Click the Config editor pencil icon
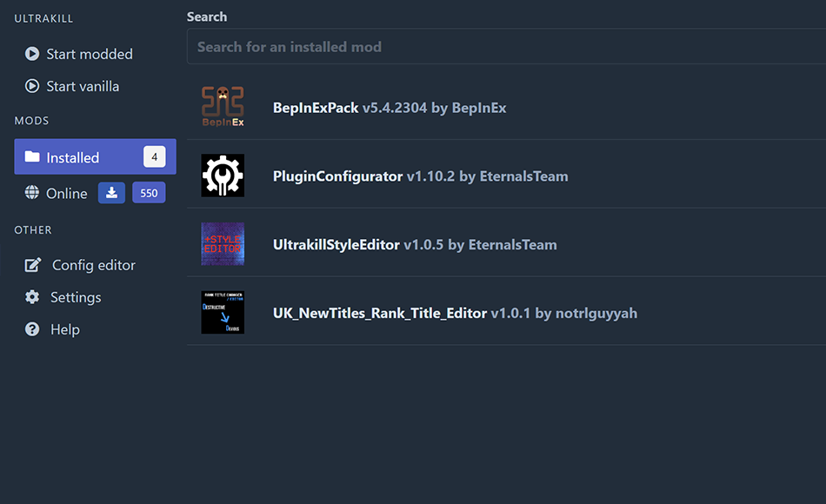826x504 pixels. [x=33, y=265]
